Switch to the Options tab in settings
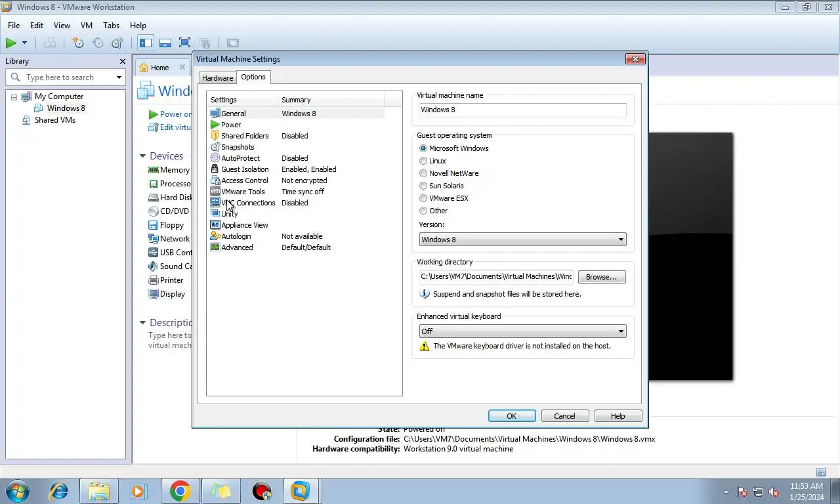Image resolution: width=840 pixels, height=504 pixels. 253,77
